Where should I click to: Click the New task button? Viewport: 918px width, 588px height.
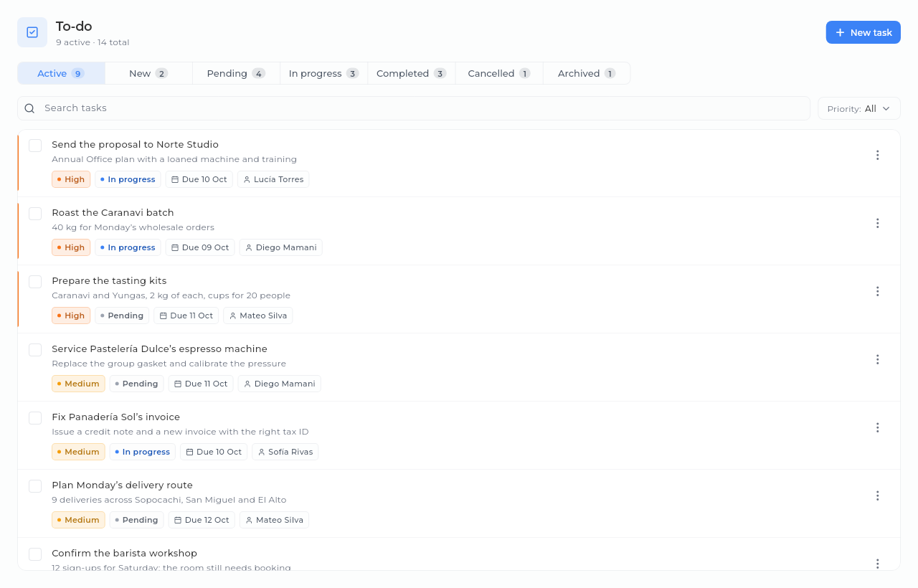pyautogui.click(x=863, y=32)
